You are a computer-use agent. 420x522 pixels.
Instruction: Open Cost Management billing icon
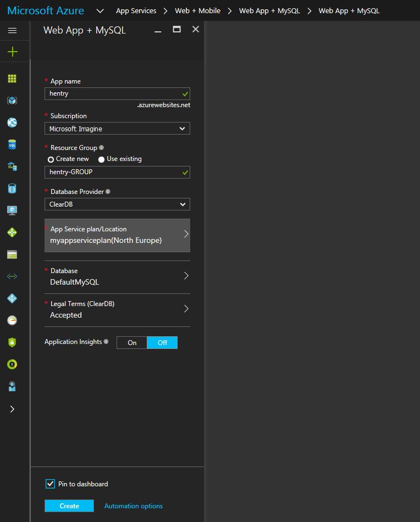(x=12, y=364)
